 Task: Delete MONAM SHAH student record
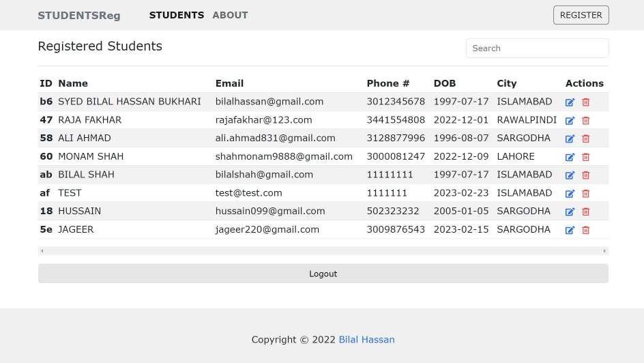[x=586, y=157]
